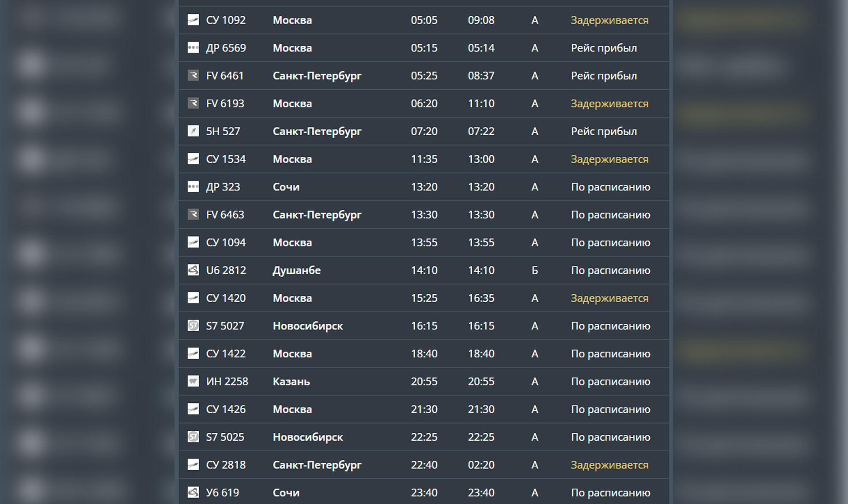Open flight number СУ 1534
This screenshot has width=848, height=504.
click(x=226, y=159)
